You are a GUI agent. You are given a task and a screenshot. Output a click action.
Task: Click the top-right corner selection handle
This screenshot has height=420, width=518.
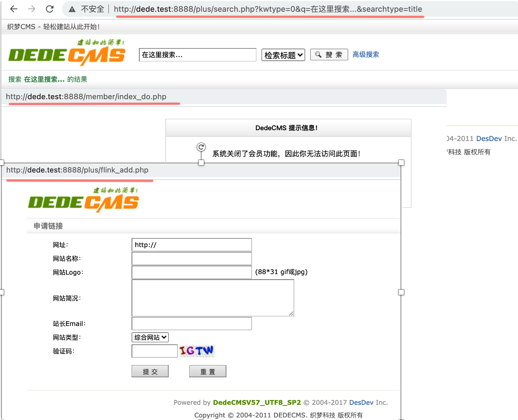tap(401, 163)
